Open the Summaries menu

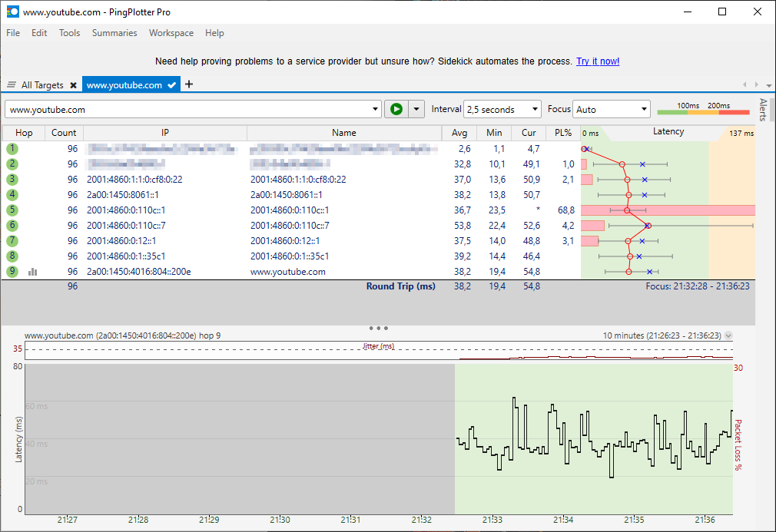[x=114, y=33]
